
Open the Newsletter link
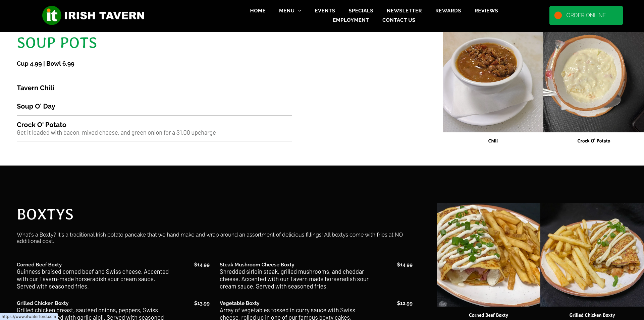(x=404, y=11)
